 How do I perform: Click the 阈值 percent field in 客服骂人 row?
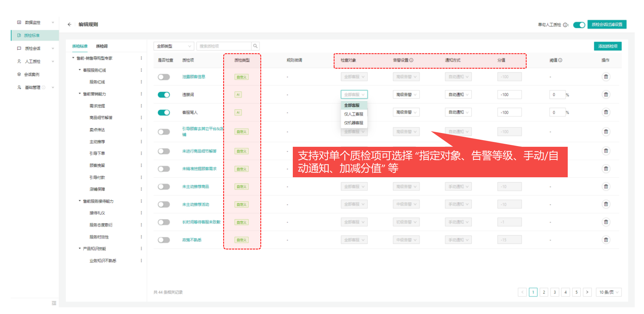(557, 112)
